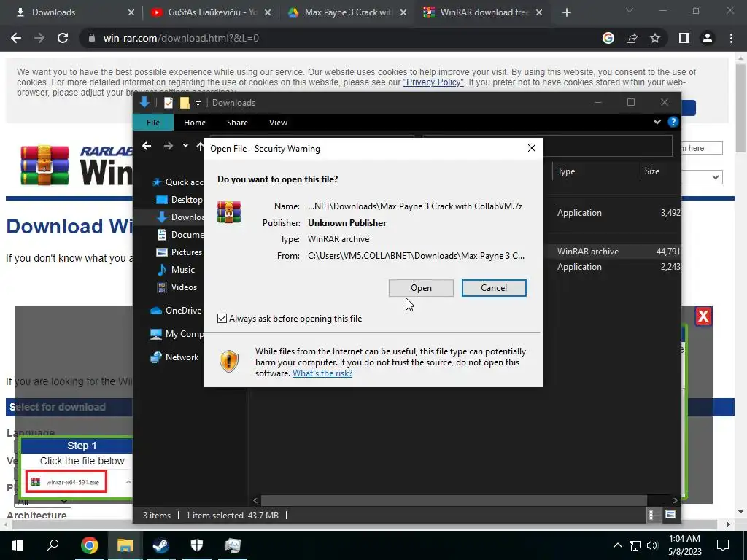
Task: Click winrar-x64-591.exe download item
Action: pyautogui.click(x=66, y=482)
